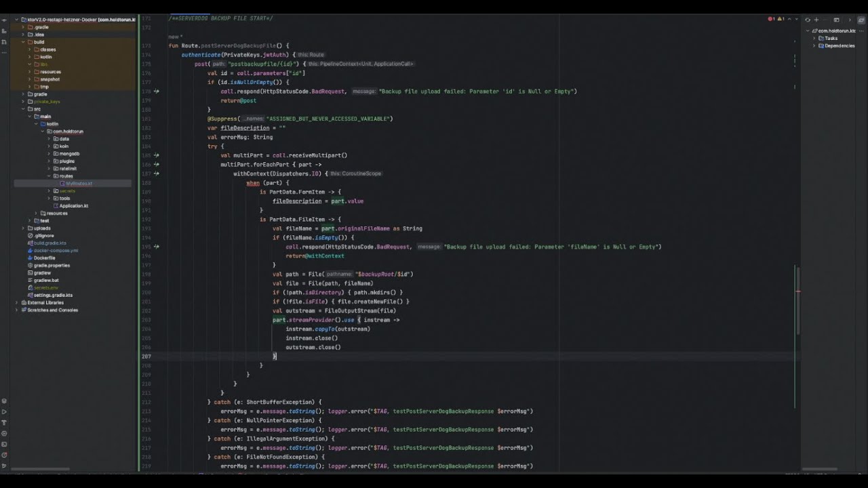Click 'FileNotFoundException' catch clause

click(x=282, y=457)
